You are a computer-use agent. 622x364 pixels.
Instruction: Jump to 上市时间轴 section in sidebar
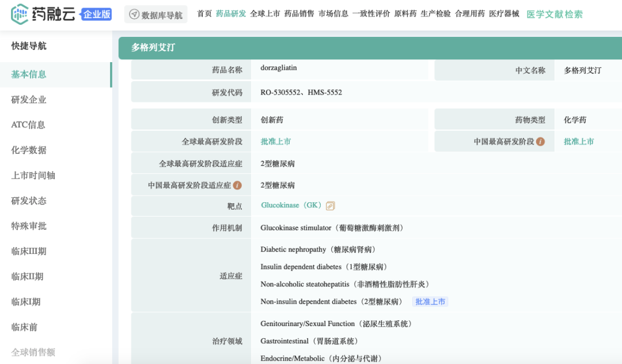pos(33,176)
